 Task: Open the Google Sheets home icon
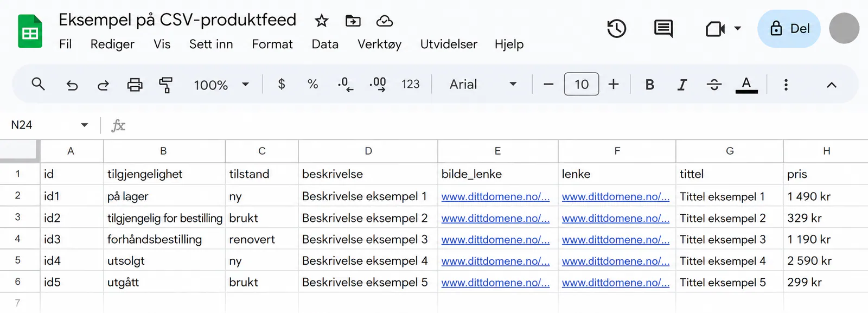pos(30,31)
